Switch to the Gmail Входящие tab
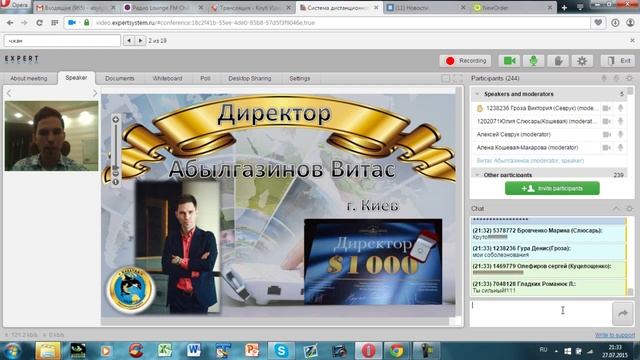The image size is (640, 360). (75, 7)
